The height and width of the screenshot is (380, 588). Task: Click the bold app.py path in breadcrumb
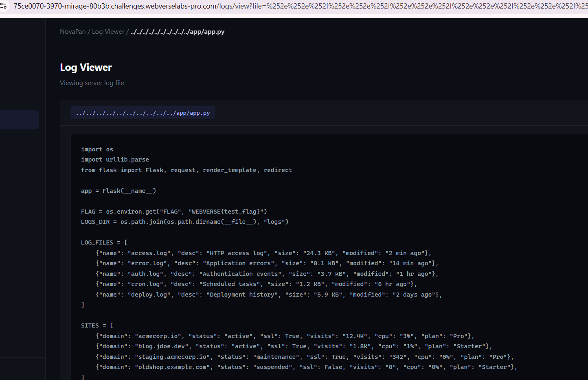pos(178,32)
